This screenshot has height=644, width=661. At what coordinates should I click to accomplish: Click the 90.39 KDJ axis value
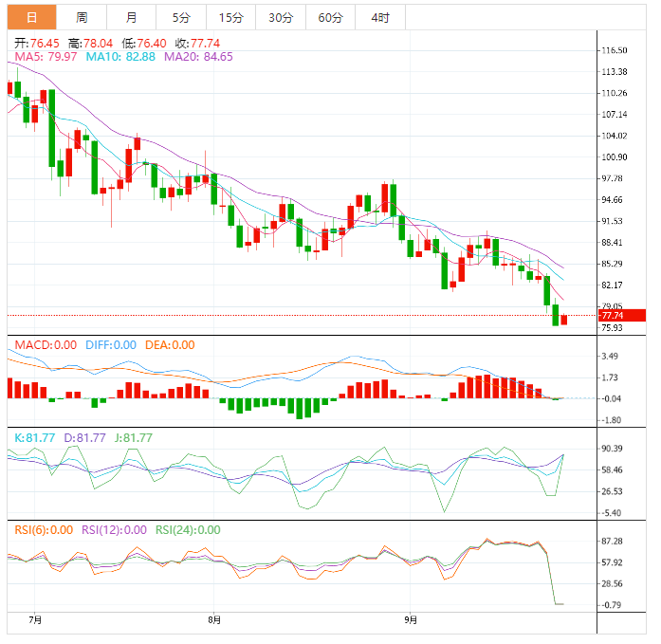click(x=612, y=449)
